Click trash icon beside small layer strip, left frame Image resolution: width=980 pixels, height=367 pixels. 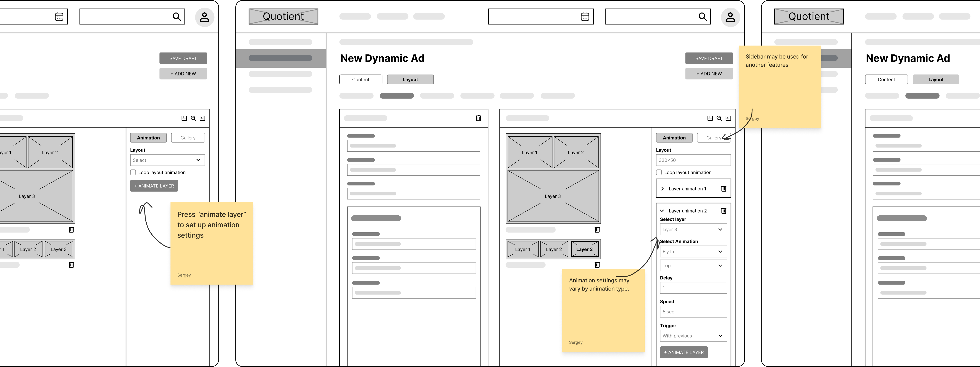click(71, 265)
